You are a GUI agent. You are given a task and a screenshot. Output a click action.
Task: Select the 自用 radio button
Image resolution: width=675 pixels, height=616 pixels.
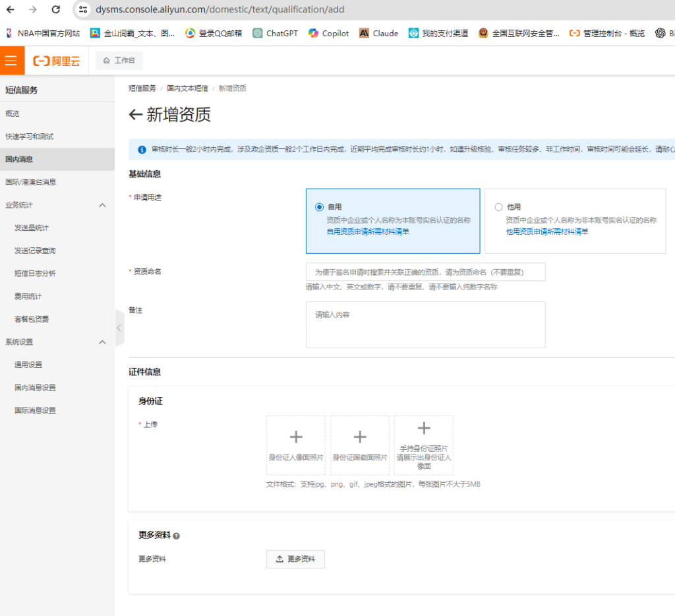coord(320,207)
